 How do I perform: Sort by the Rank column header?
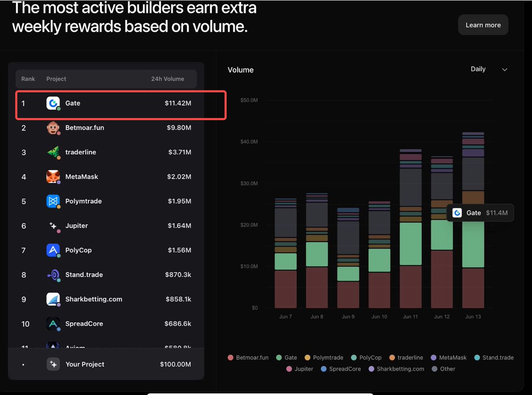pyautogui.click(x=28, y=79)
